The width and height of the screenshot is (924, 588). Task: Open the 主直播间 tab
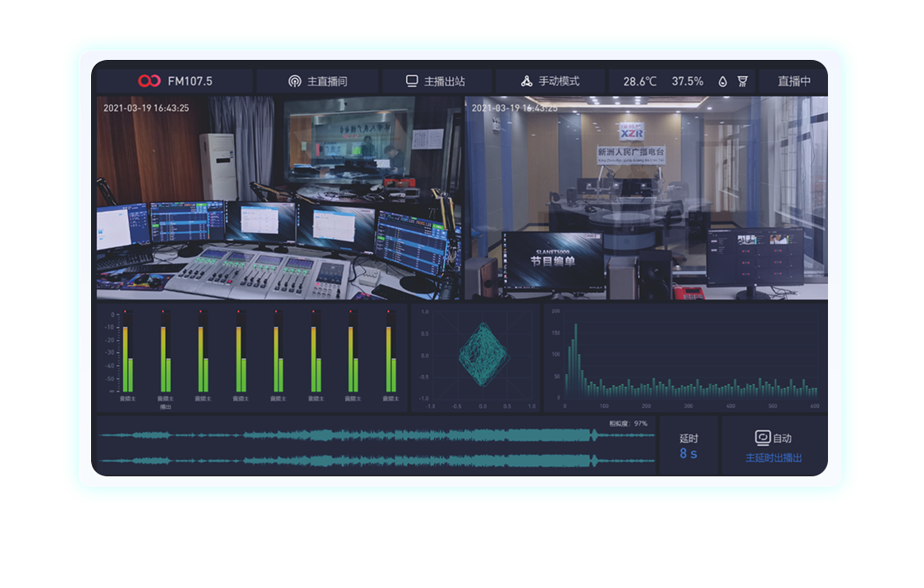[327, 81]
